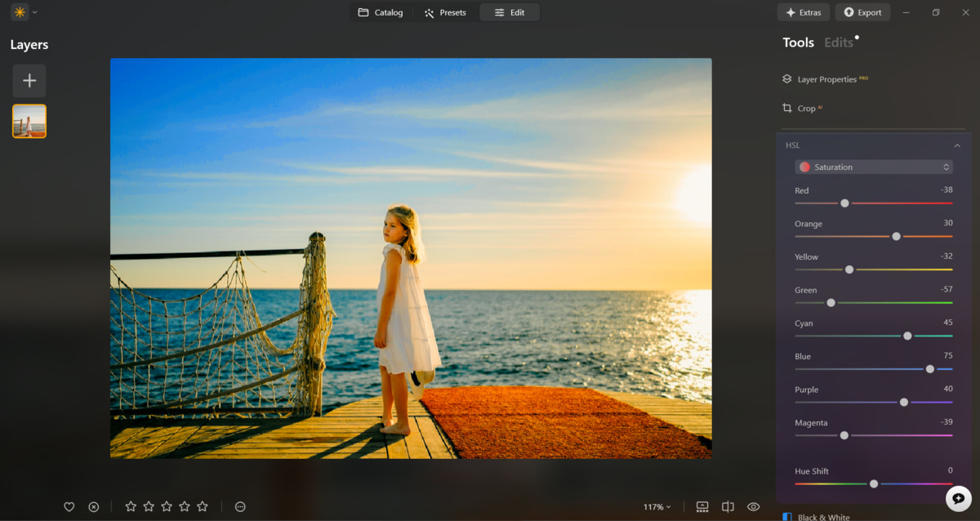Switch to the Catalog tab
This screenshot has height=521, width=980.
click(381, 12)
